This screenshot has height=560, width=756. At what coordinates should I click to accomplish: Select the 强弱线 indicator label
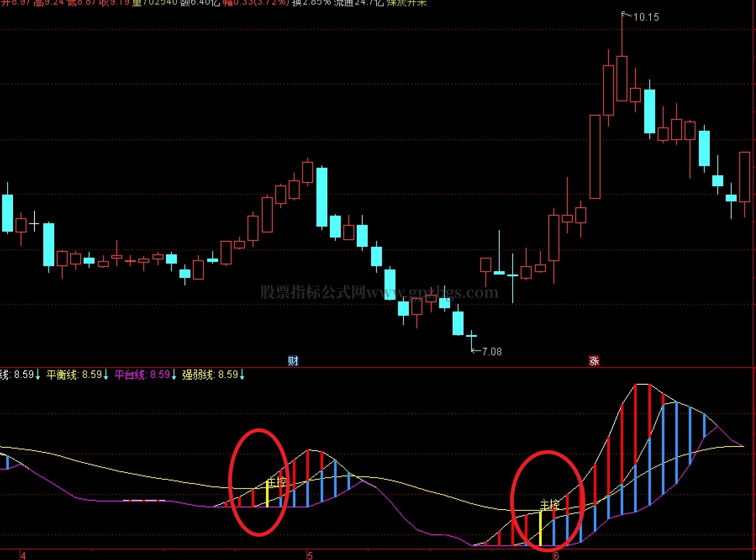point(198,374)
